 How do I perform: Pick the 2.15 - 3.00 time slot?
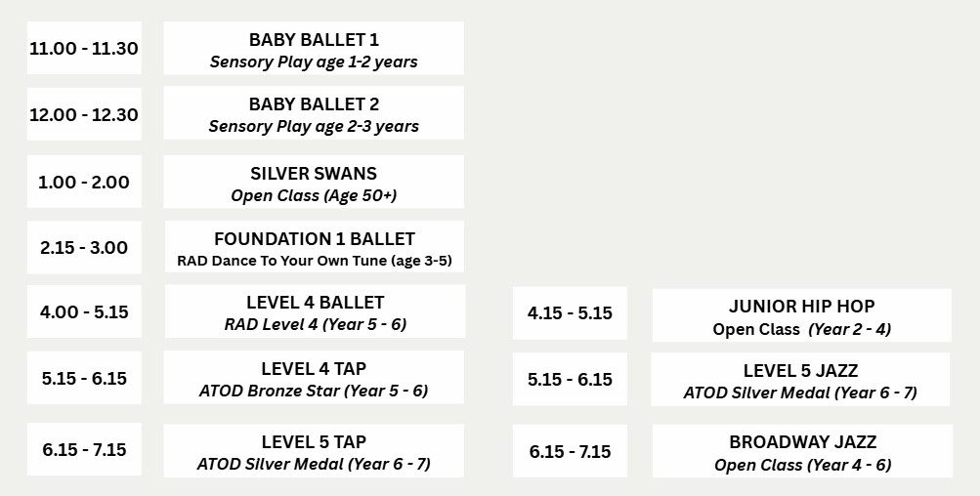coord(84,248)
